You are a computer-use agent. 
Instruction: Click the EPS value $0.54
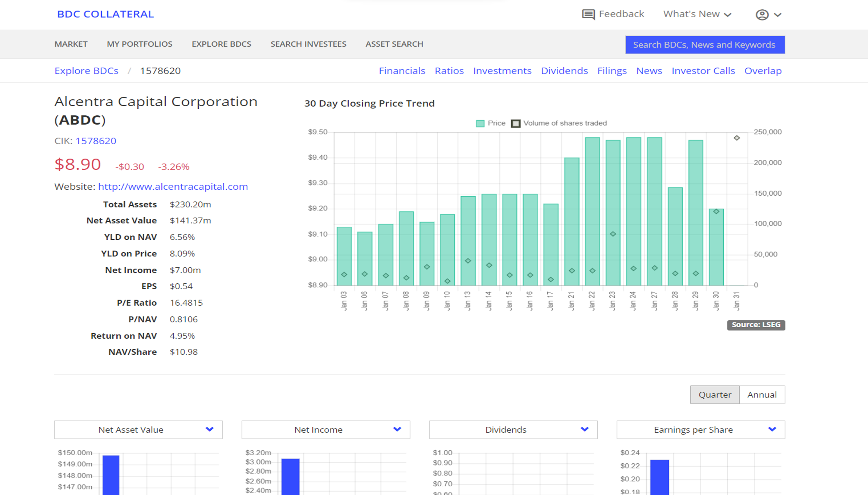tap(181, 286)
